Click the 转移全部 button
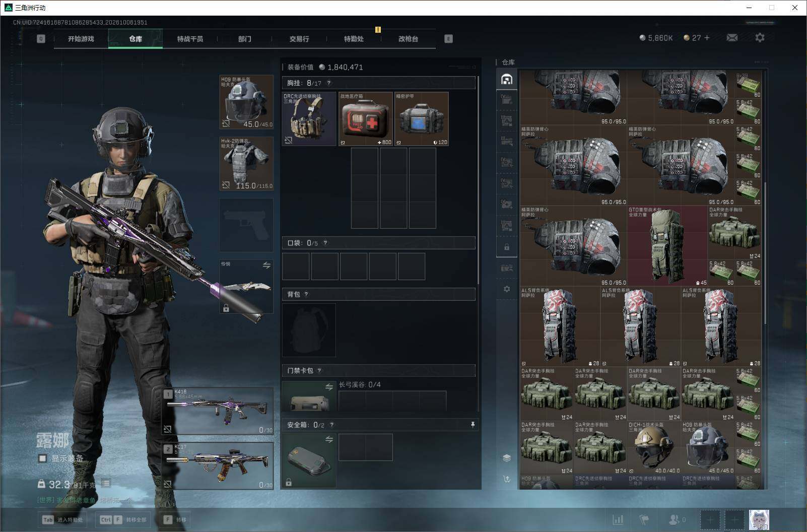The height and width of the screenshot is (532, 807). pos(123,520)
